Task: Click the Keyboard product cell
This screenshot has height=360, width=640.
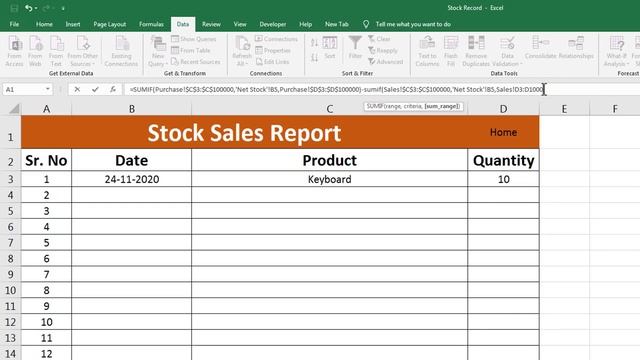Action: coord(329,179)
